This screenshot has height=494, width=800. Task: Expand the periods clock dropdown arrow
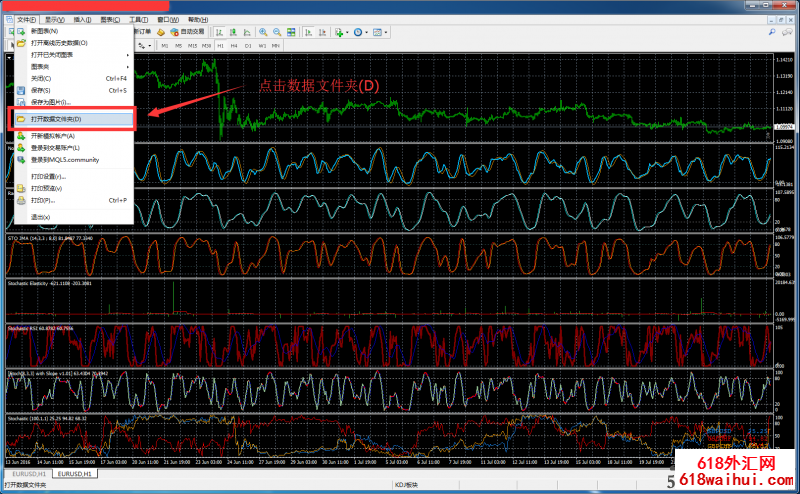366,32
